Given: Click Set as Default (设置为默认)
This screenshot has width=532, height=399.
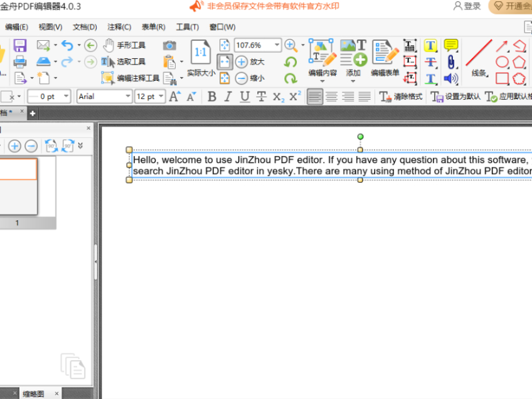Looking at the screenshot, I should point(455,97).
